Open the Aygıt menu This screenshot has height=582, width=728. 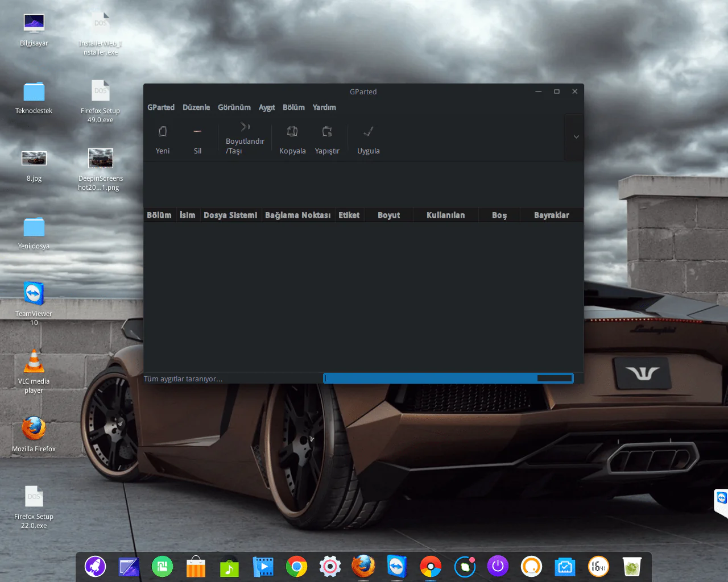click(x=266, y=107)
